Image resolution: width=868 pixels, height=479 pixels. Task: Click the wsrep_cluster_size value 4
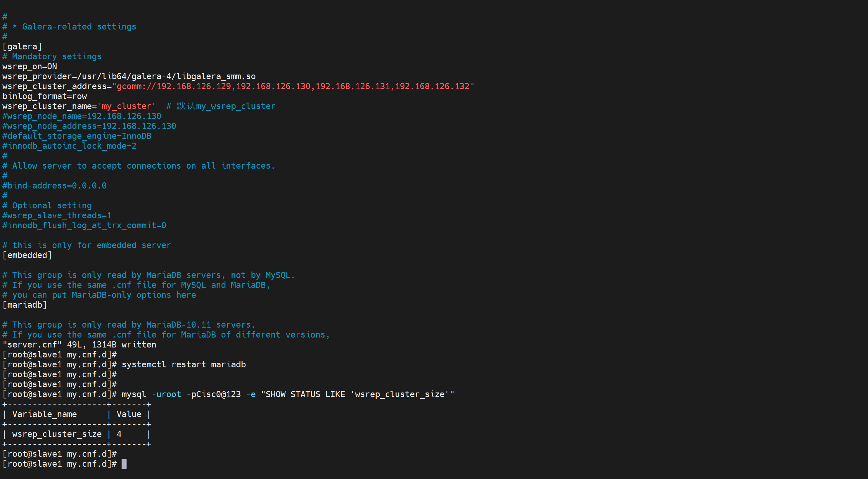(x=119, y=434)
